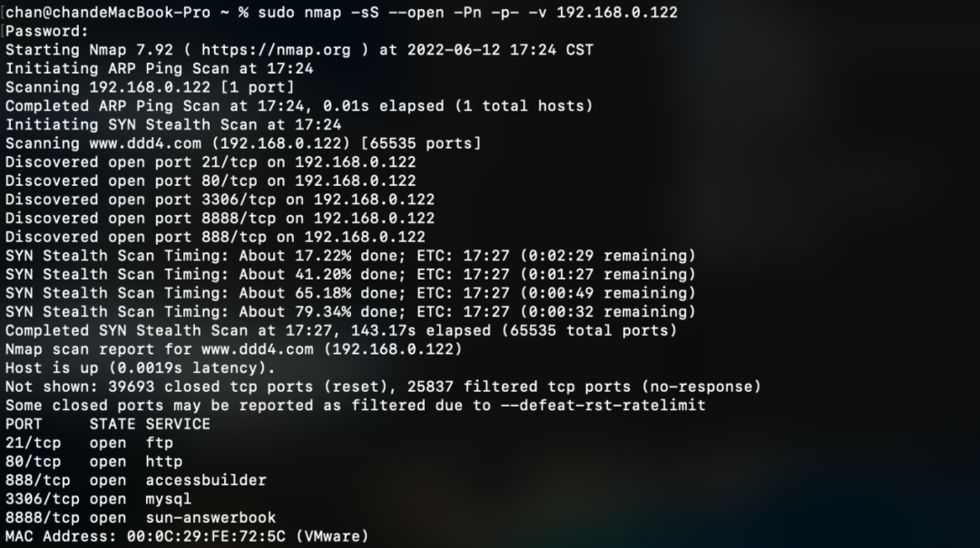Click the accessbuilder service entry
This screenshot has width=980, height=548.
point(206,481)
